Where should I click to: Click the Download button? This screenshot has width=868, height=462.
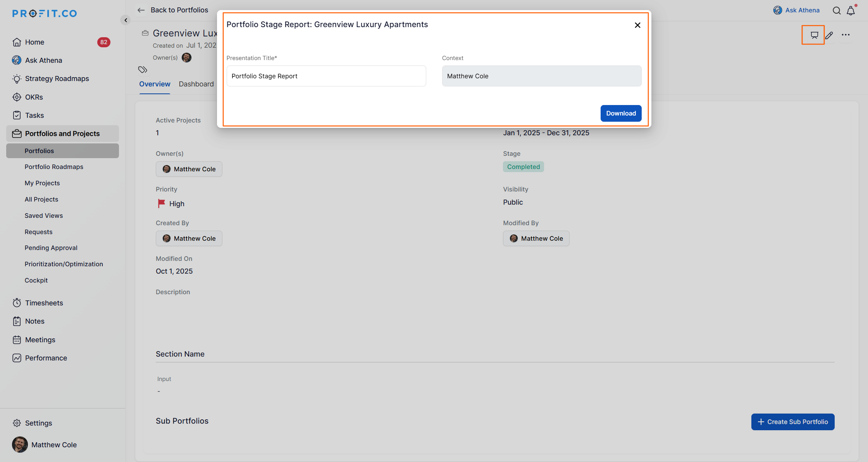click(x=621, y=113)
